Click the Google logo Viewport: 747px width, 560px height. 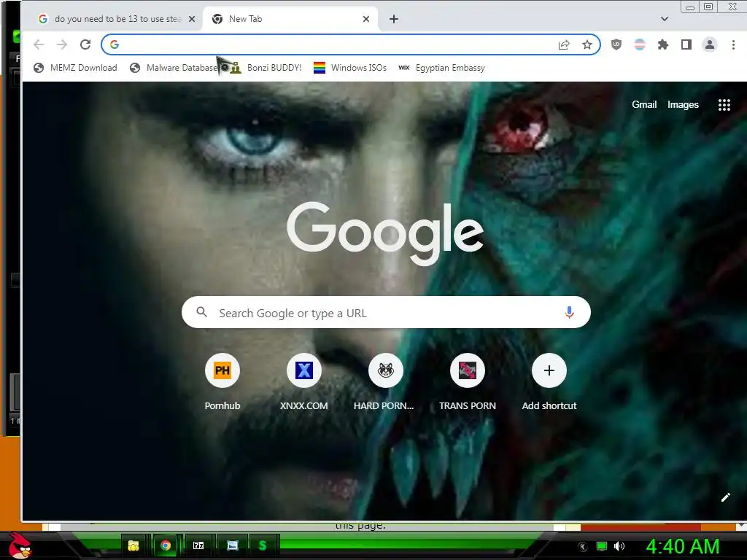tap(385, 233)
